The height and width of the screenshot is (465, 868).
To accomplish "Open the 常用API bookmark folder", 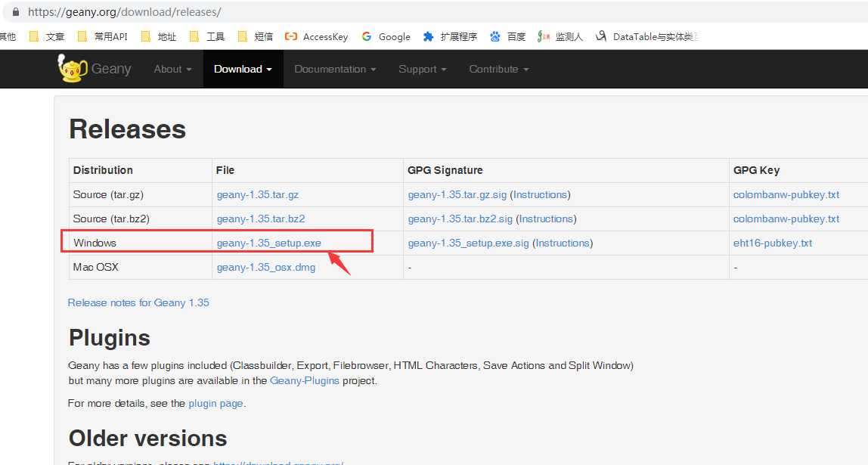I will pyautogui.click(x=102, y=36).
